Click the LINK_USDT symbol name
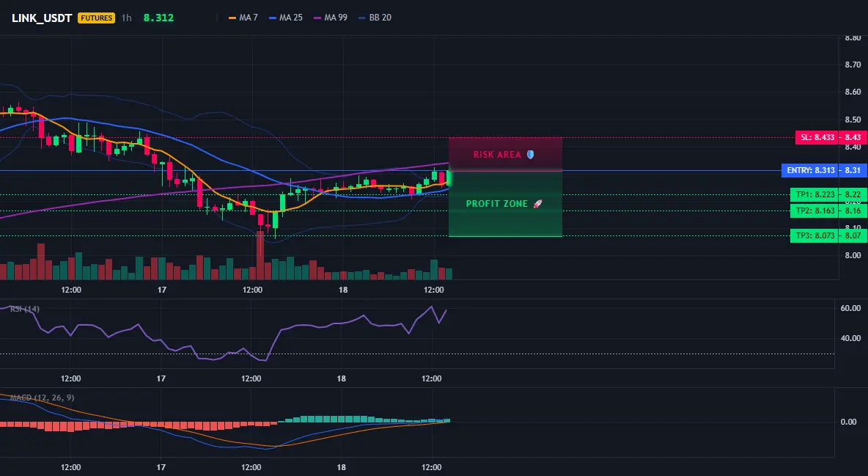The image size is (868, 476). pyautogui.click(x=42, y=18)
